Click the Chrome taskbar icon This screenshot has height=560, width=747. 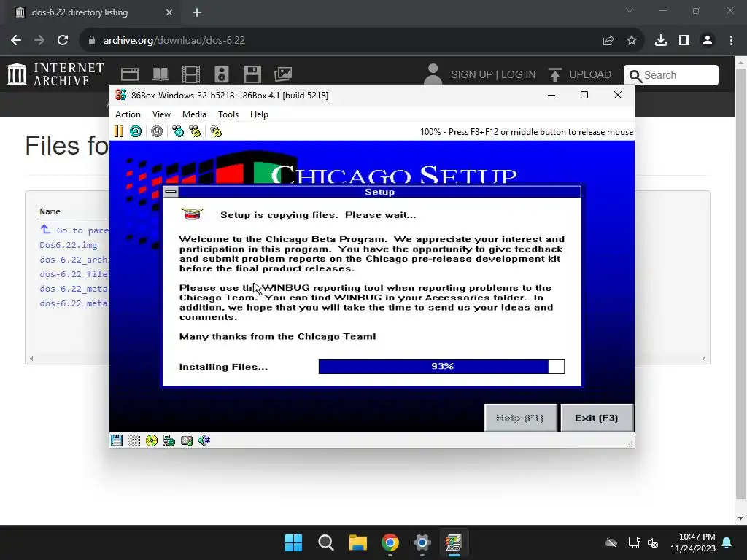click(390, 542)
